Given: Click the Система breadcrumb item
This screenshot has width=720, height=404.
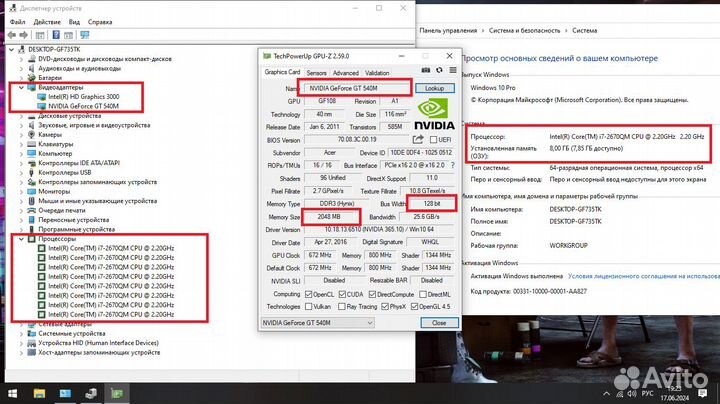Looking at the screenshot, I should coord(585,30).
